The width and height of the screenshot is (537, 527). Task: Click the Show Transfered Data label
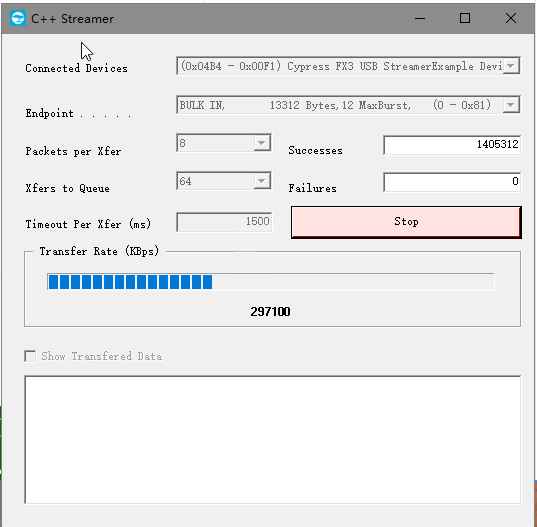(x=101, y=356)
